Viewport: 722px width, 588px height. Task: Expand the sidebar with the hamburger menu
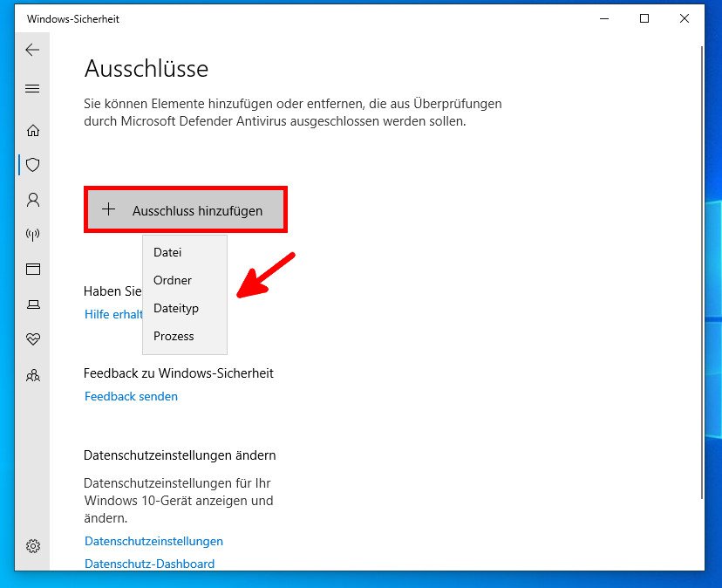(32, 88)
